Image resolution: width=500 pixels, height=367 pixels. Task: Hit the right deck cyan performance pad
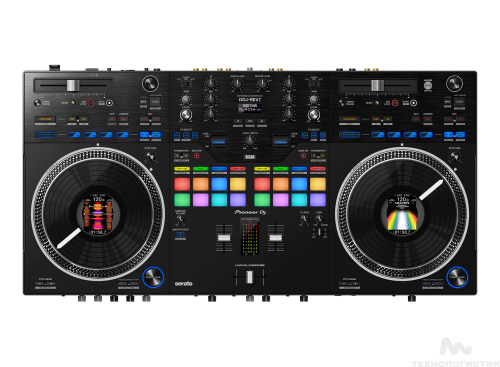click(x=299, y=200)
